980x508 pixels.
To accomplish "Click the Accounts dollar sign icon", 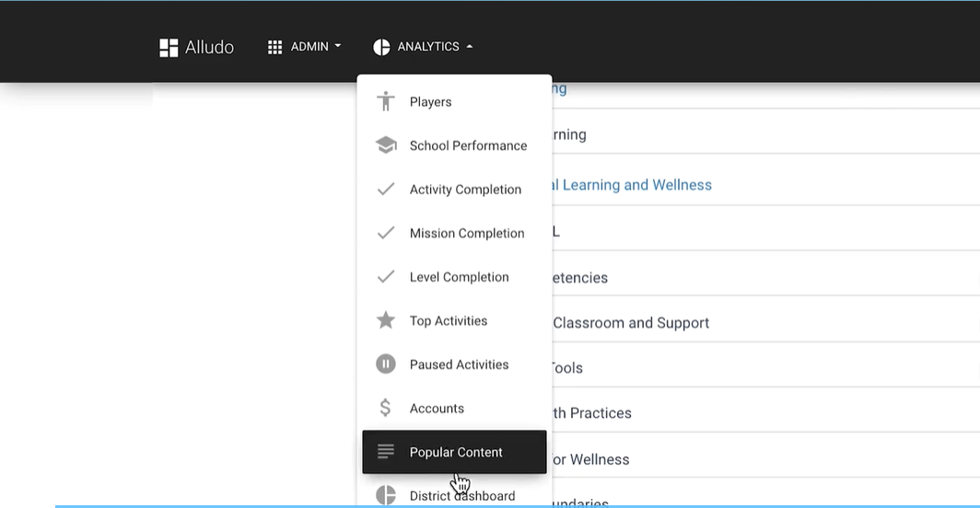I will pyautogui.click(x=385, y=408).
